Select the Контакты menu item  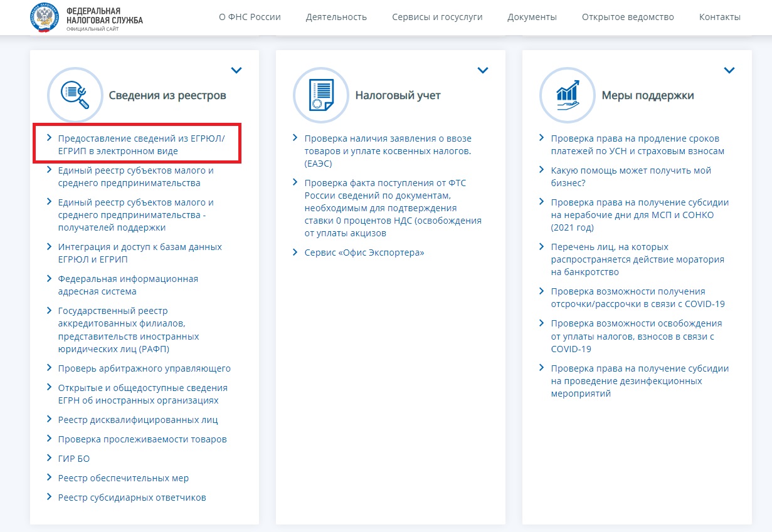719,17
